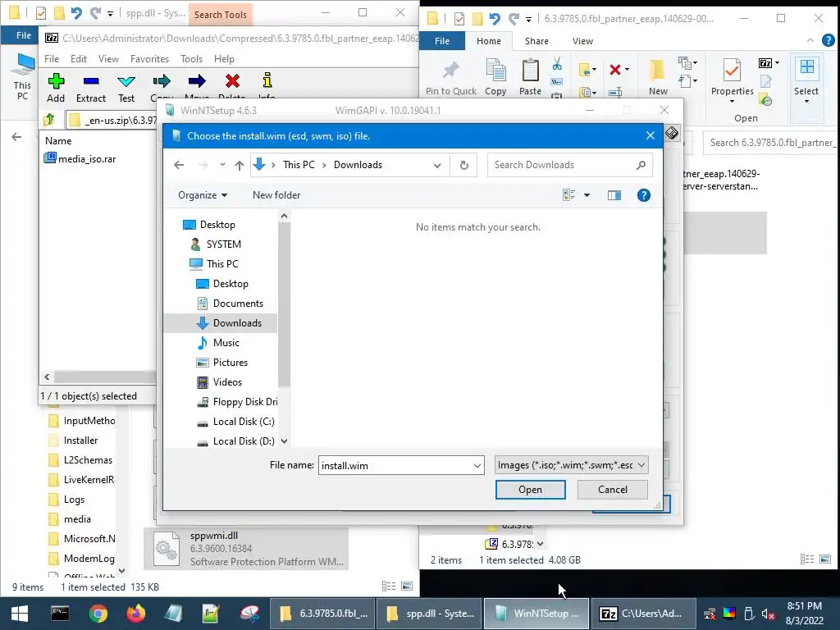Switch to spp.dll Explorer taskbar button
Screen dimensions: 840x630
coord(429,614)
